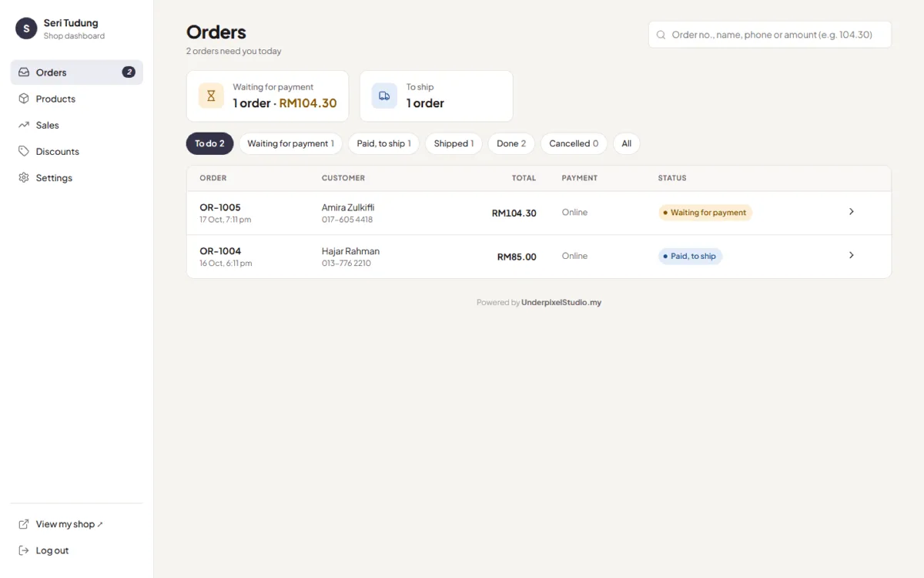924x578 pixels.
Task: Click the Log out door icon
Action: [x=24, y=550]
